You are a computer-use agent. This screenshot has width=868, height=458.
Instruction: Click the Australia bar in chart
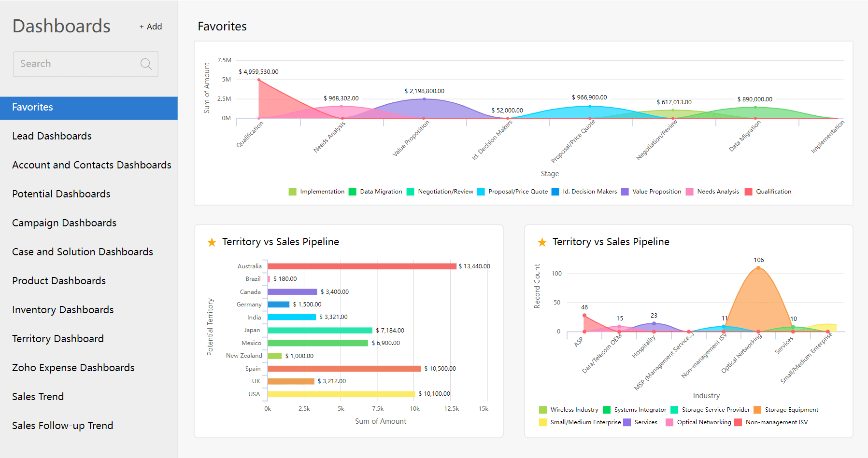click(361, 266)
